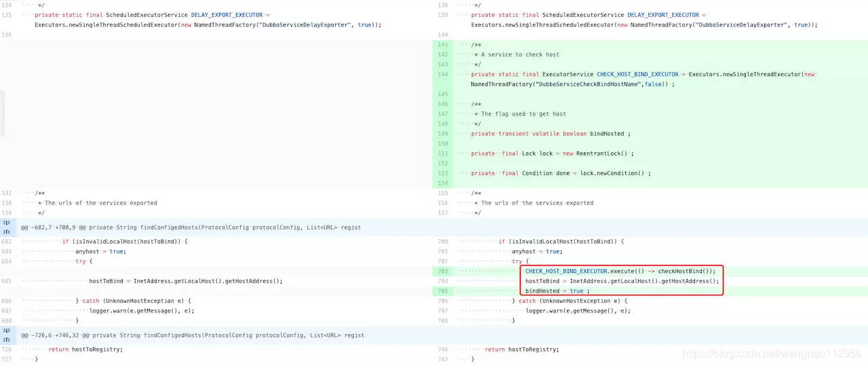The width and height of the screenshot is (868, 366).
Task: Select line number 149
Action: [x=443, y=134]
